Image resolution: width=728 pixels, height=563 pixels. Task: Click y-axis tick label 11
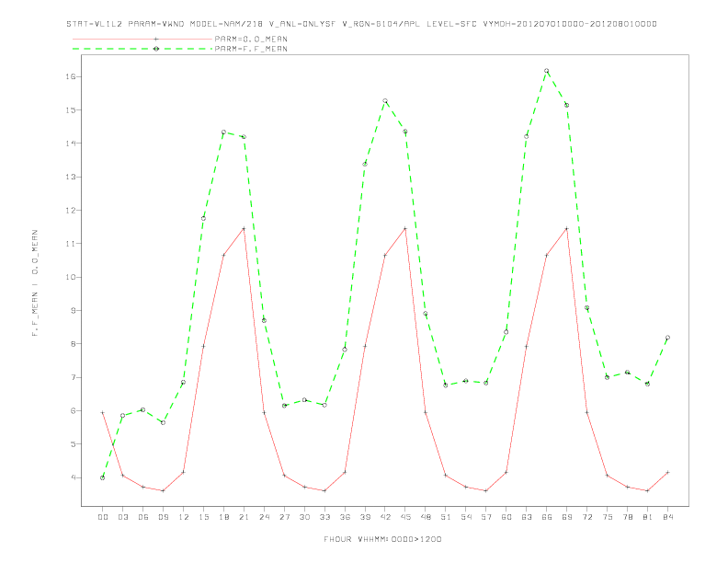pyautogui.click(x=71, y=244)
